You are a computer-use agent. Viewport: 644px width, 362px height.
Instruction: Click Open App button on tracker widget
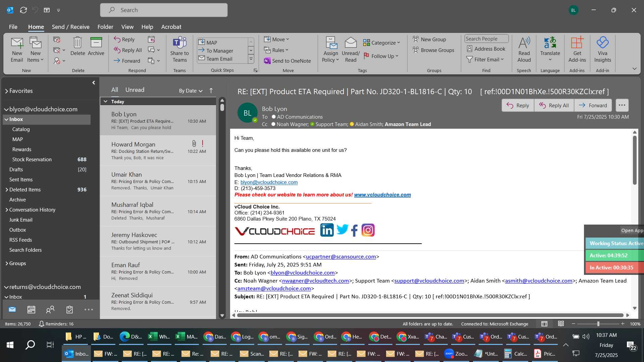tap(632, 231)
